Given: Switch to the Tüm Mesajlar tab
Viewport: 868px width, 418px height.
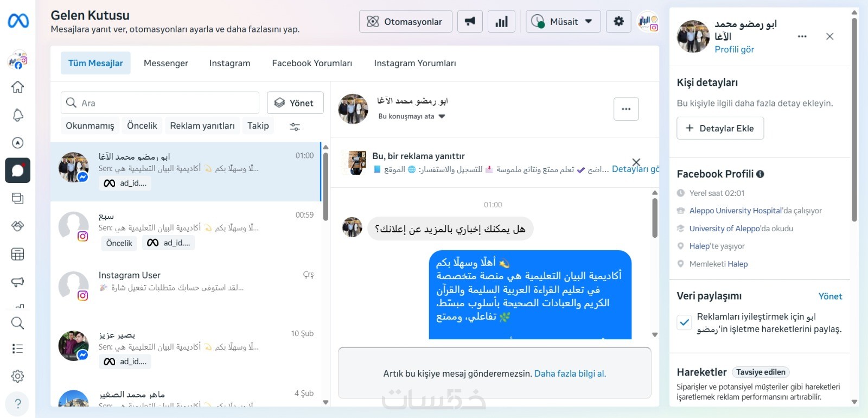Looking at the screenshot, I should [95, 63].
